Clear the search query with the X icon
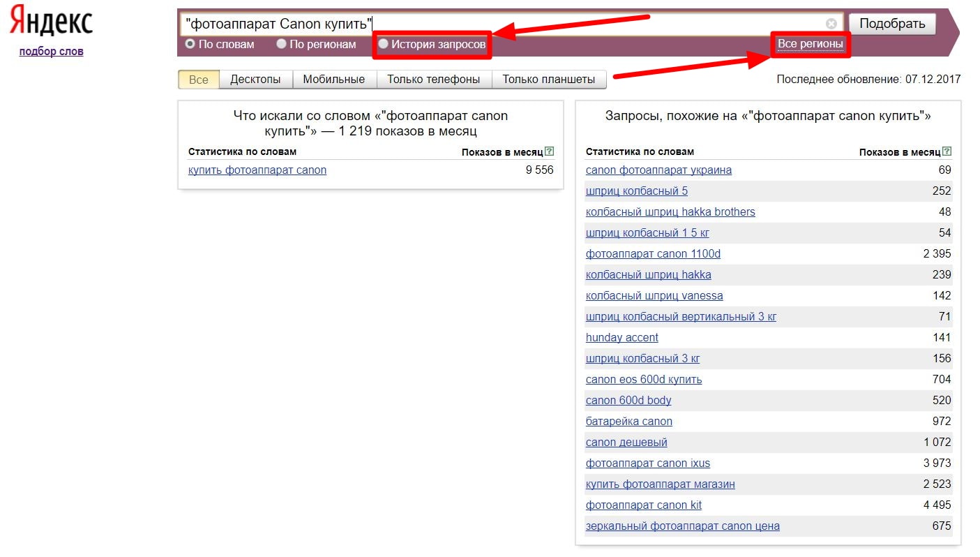This screenshot has width=980, height=557. (x=831, y=24)
